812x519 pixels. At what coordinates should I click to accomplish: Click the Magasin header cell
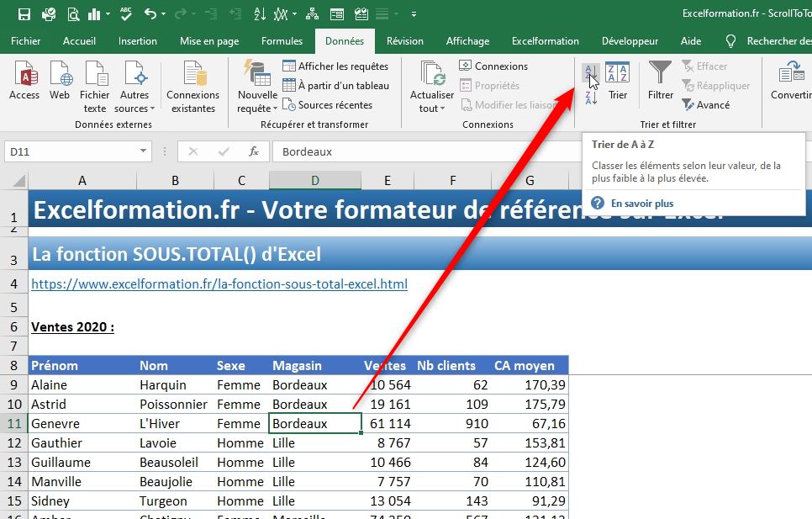(315, 366)
